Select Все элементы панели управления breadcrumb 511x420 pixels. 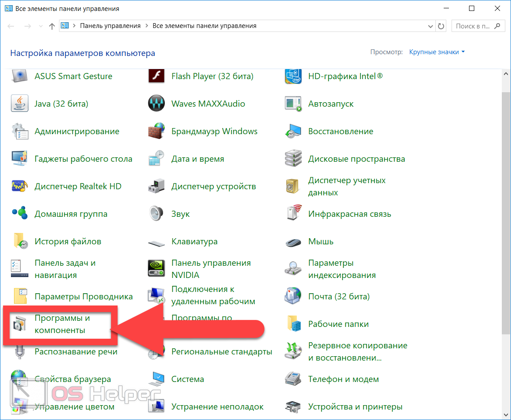204,26
